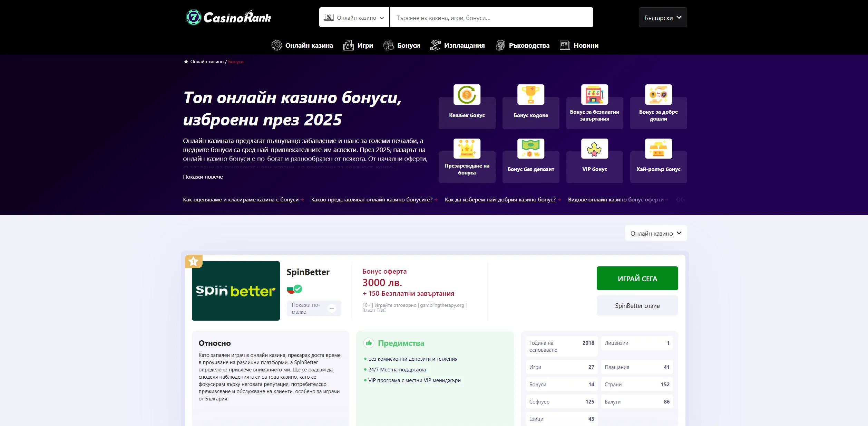Image resolution: width=868 pixels, height=426 pixels.
Task: Click the Ръководства guide icon
Action: pyautogui.click(x=500, y=45)
